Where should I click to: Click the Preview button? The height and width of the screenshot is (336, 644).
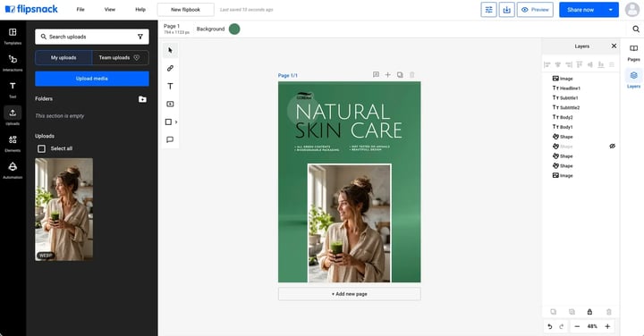(x=535, y=10)
